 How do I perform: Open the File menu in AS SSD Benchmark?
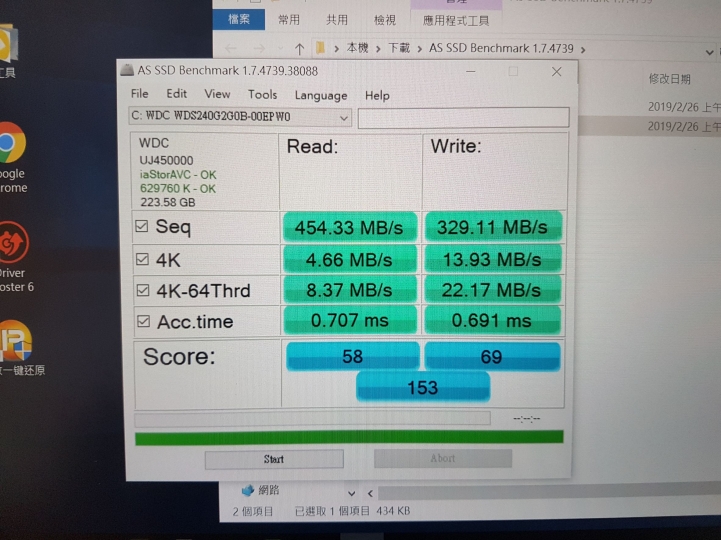[139, 94]
